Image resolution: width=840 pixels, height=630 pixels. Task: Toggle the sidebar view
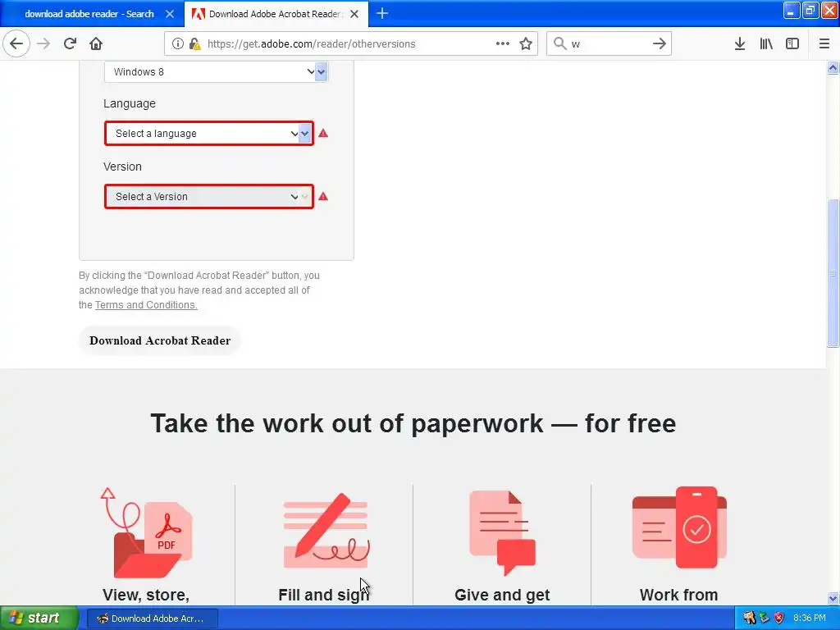click(x=792, y=43)
